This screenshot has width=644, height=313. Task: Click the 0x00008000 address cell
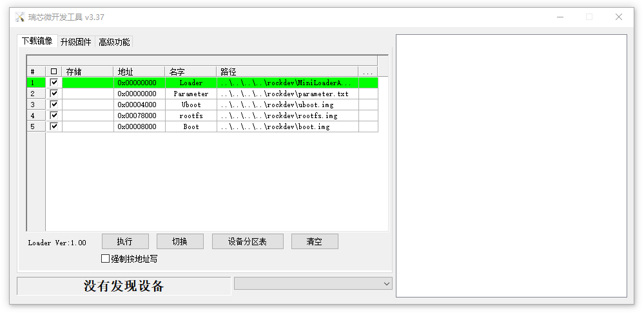[x=139, y=126]
